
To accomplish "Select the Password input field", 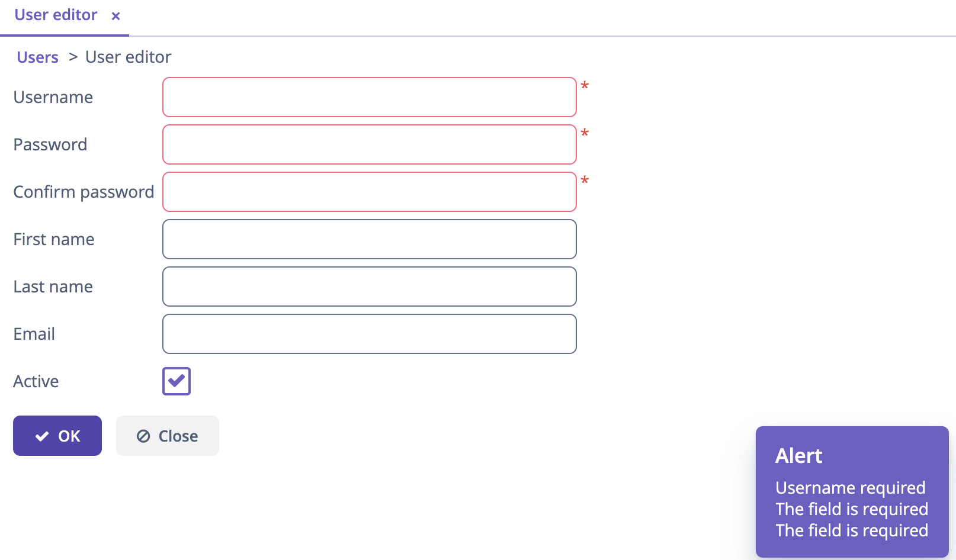I will tap(370, 144).
